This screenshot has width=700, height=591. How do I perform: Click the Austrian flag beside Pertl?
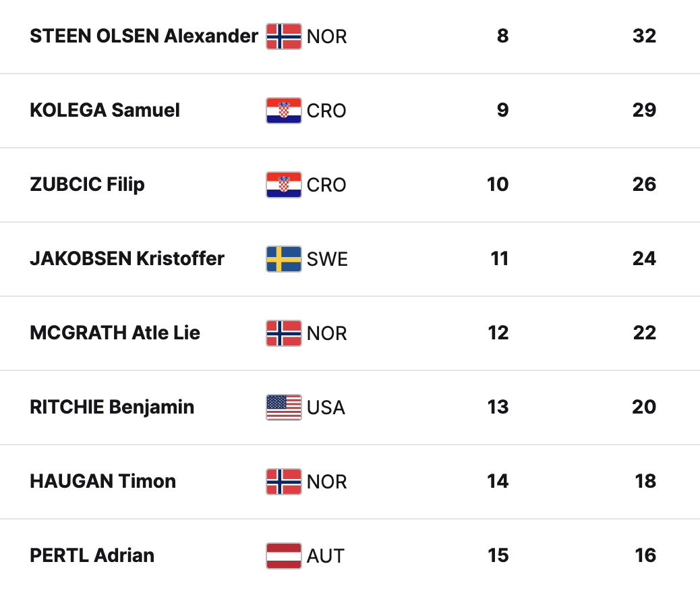[x=283, y=556]
